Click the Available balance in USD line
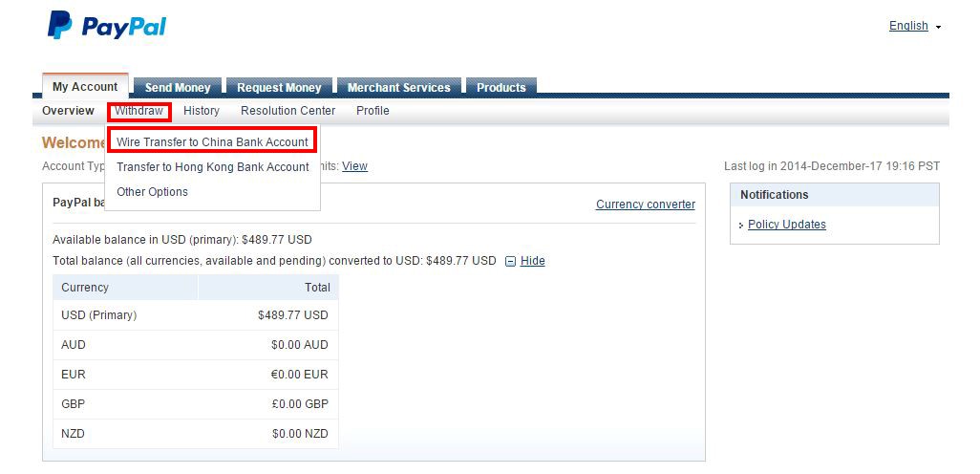Screen dimensions: 980x474 click(x=181, y=240)
